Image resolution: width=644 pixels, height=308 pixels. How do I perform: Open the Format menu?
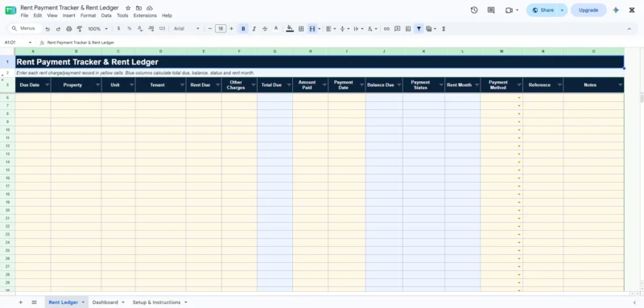(x=88, y=15)
